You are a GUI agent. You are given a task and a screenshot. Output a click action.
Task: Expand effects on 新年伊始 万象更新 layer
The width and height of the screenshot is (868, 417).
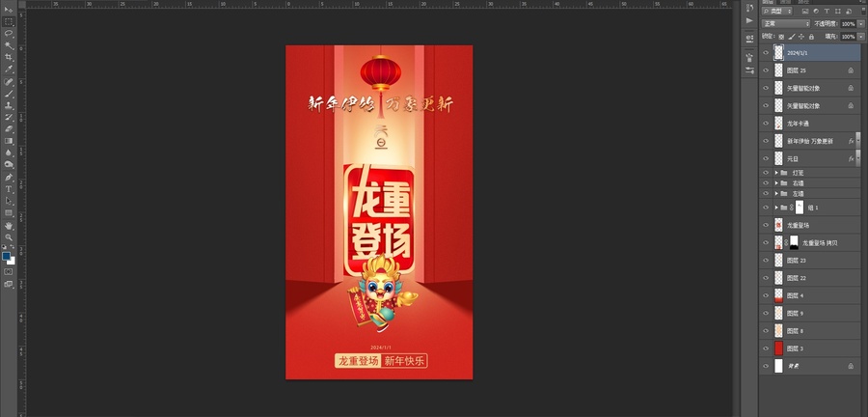point(858,141)
